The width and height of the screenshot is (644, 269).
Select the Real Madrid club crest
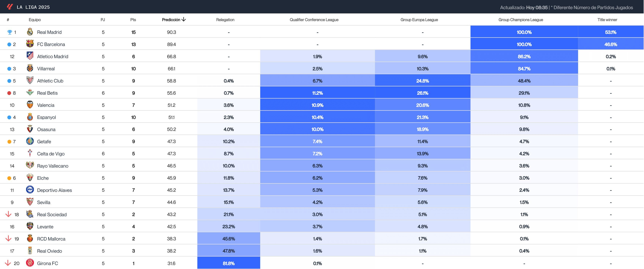(30, 32)
